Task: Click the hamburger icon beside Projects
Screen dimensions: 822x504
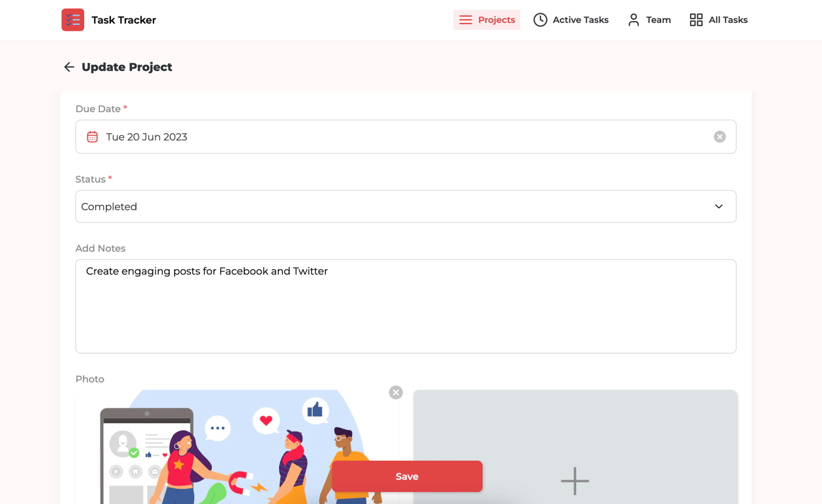Action: [465, 20]
